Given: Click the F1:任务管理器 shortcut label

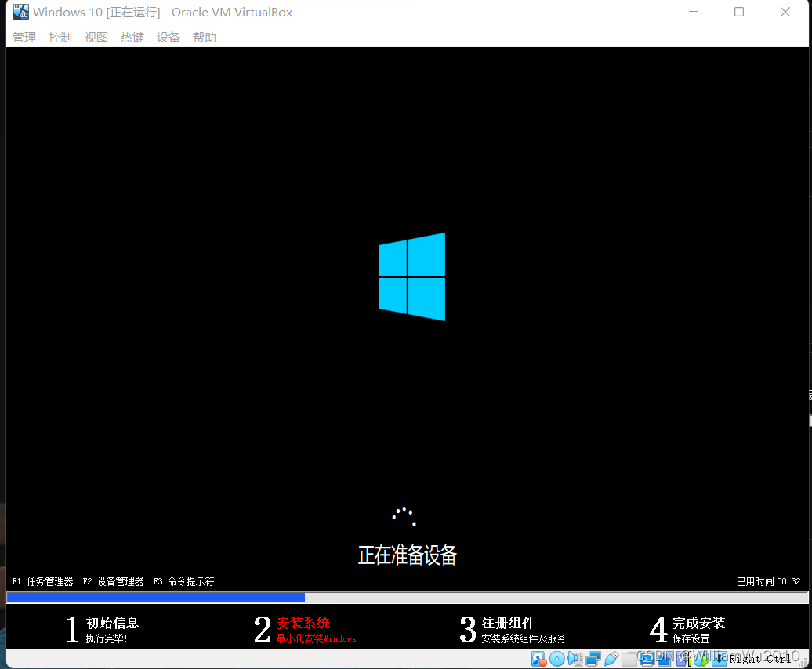Looking at the screenshot, I should 42,581.
